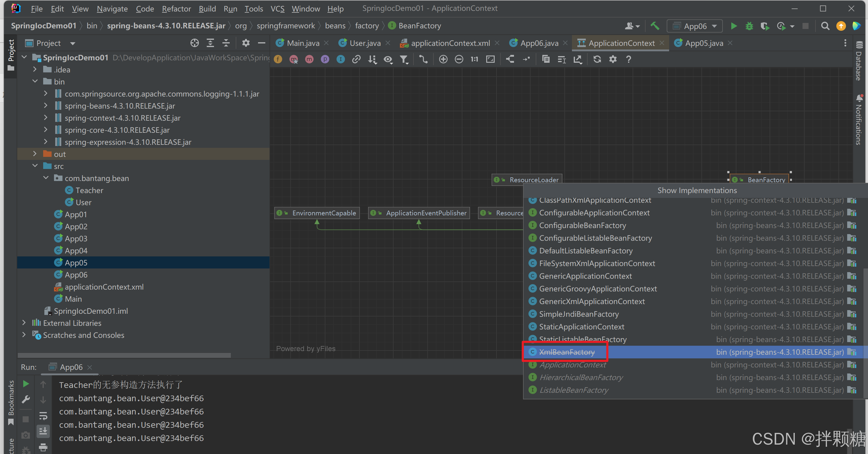Click the Refresh diagram icon
868x454 pixels.
(x=597, y=59)
